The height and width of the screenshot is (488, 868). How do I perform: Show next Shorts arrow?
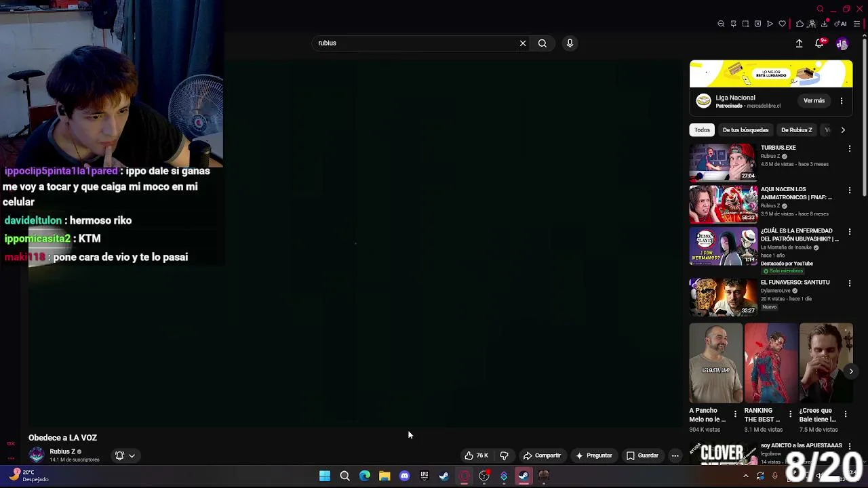[x=851, y=371]
